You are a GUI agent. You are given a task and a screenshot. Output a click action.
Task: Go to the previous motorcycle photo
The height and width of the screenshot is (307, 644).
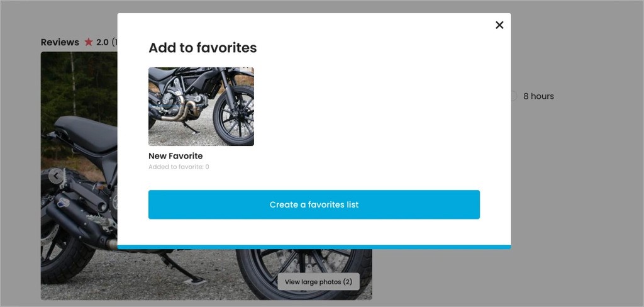[56, 176]
